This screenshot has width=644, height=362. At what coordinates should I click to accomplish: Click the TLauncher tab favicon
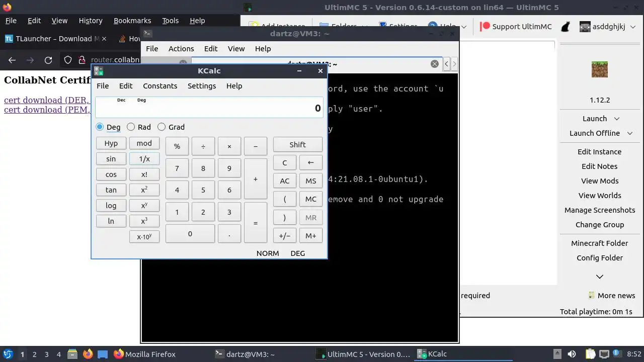[x=9, y=39]
